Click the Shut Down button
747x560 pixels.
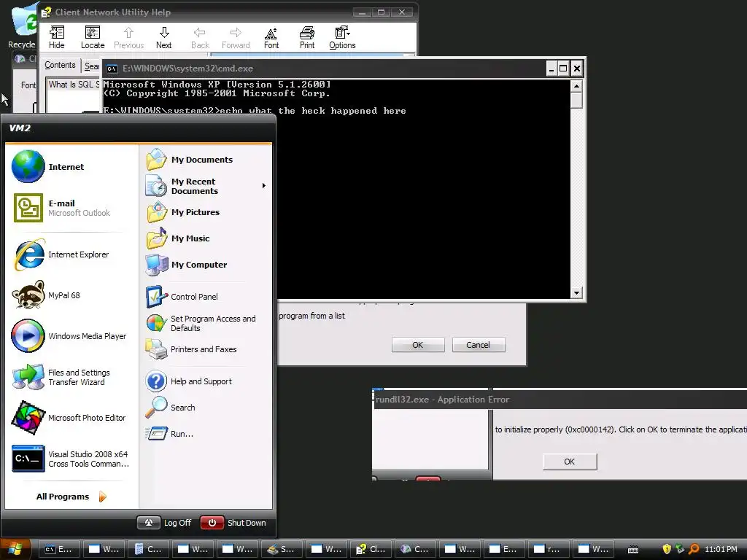pyautogui.click(x=233, y=523)
